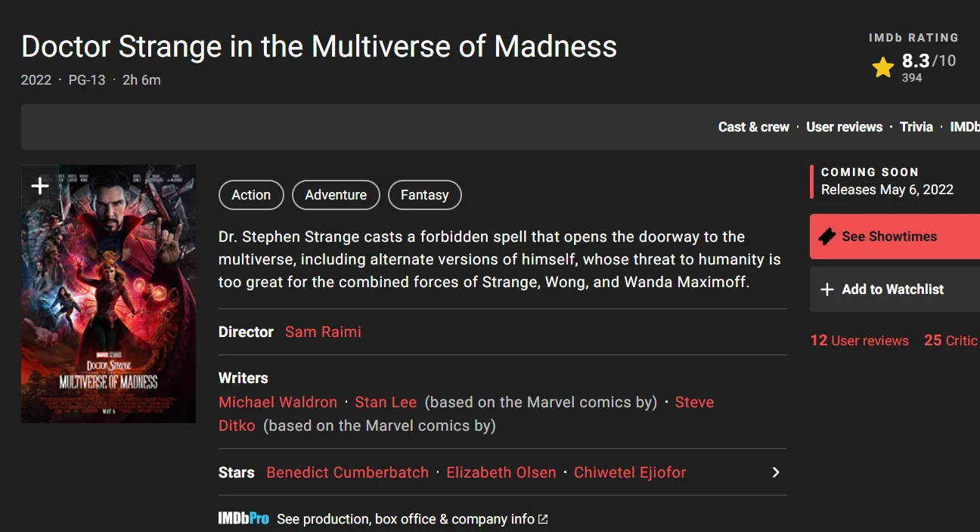Click the plus icon on the poster
The width and height of the screenshot is (980, 532).
40,186
